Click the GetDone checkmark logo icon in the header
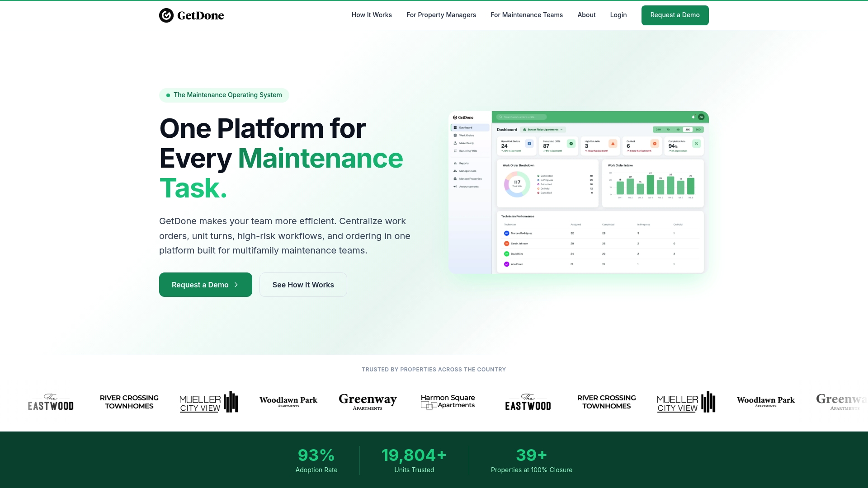 coord(166,15)
